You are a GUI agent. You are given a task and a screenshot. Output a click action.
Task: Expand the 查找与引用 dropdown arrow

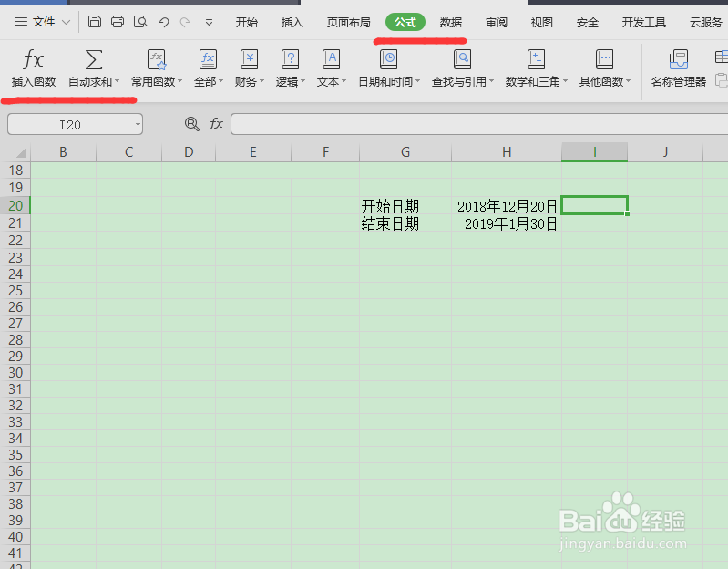pyautogui.click(x=492, y=81)
